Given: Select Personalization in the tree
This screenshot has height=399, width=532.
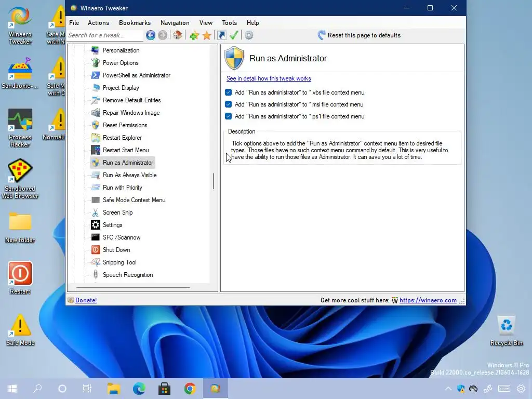Looking at the screenshot, I should pyautogui.click(x=121, y=50).
